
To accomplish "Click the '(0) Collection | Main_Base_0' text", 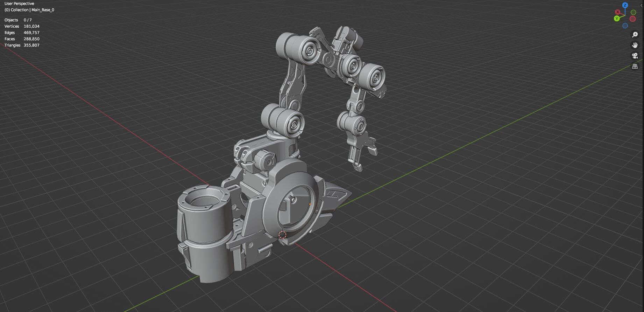I will [29, 10].
